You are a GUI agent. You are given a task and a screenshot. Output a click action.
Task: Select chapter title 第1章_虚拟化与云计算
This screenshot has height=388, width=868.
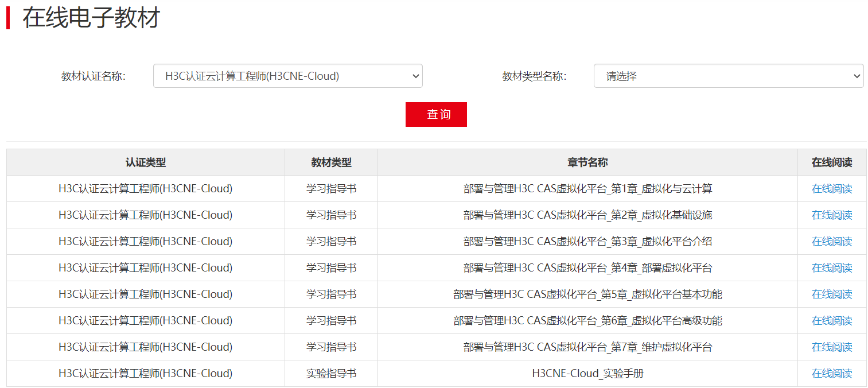587,188
